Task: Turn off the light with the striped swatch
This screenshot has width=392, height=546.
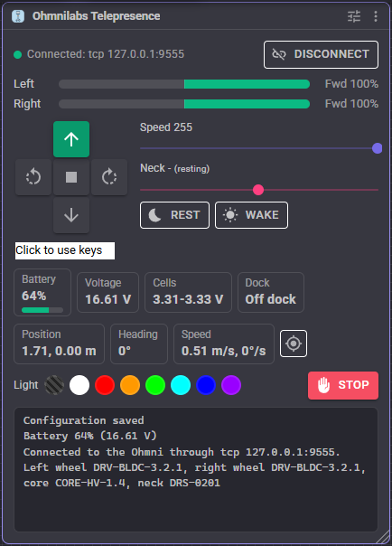Action: [54, 385]
